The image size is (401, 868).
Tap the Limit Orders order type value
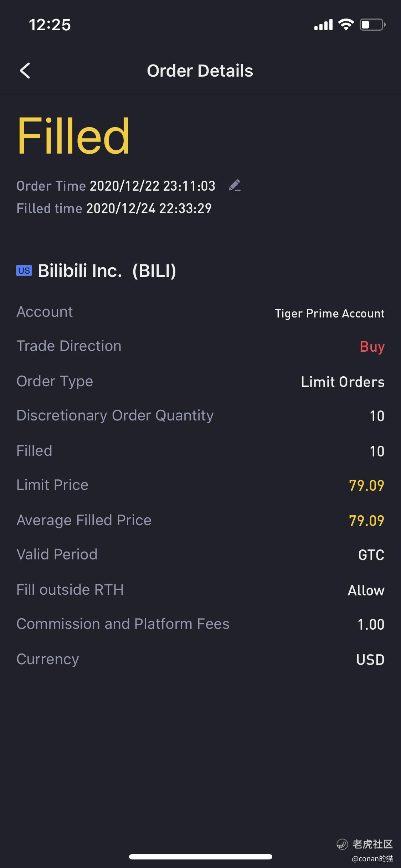(343, 382)
